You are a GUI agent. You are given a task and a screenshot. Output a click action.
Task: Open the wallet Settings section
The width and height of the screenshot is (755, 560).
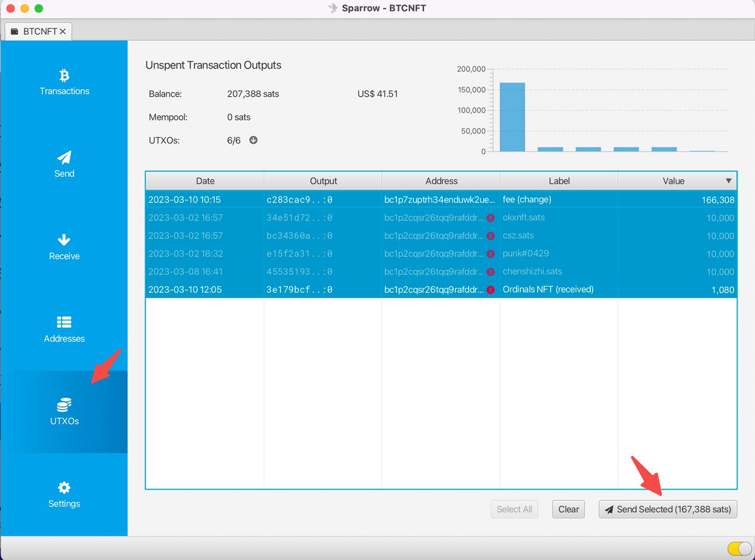pos(64,495)
